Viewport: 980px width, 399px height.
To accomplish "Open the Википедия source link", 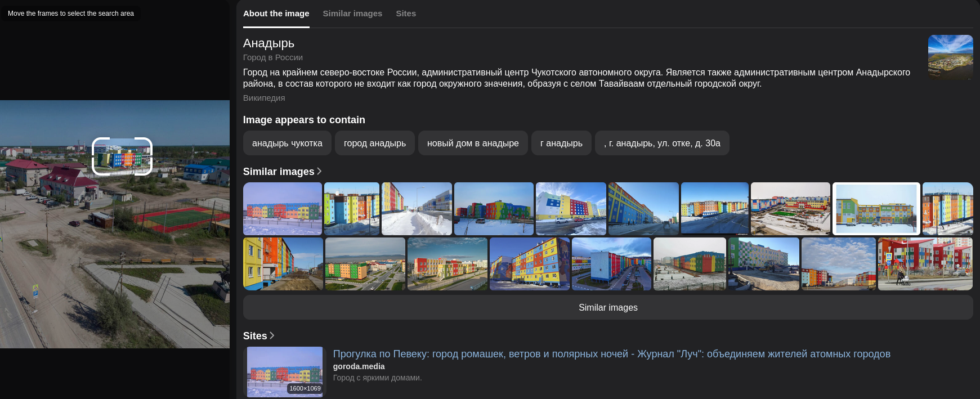I will click(x=264, y=98).
